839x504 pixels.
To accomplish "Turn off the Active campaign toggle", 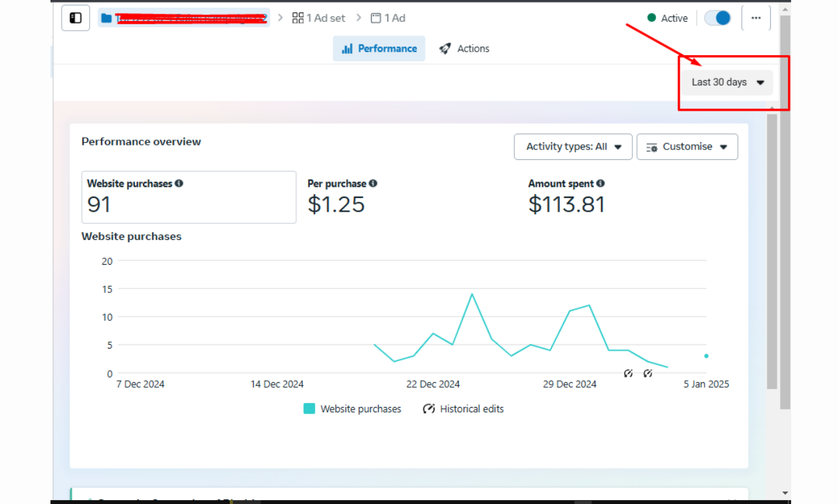I will (x=717, y=18).
